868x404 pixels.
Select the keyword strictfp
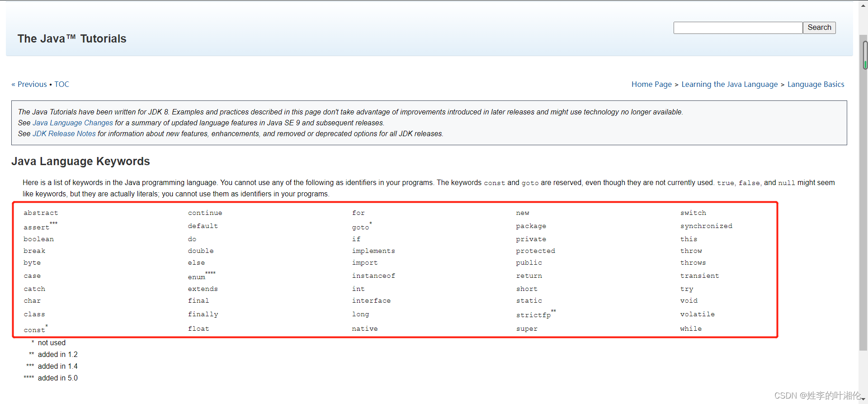click(533, 315)
